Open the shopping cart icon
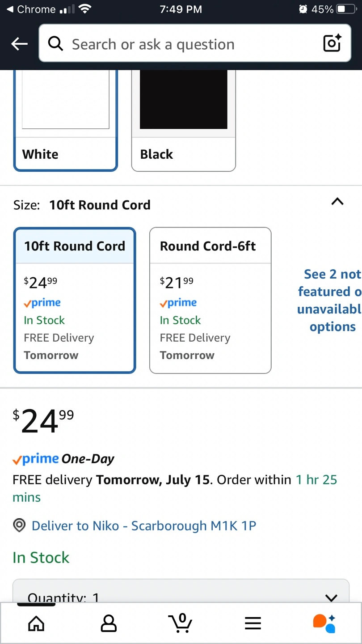The height and width of the screenshot is (644, 362). tap(181, 623)
